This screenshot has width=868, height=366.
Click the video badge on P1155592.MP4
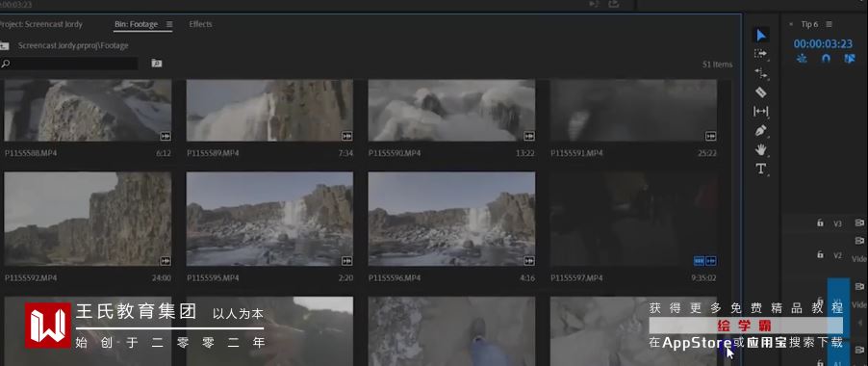coord(165,260)
